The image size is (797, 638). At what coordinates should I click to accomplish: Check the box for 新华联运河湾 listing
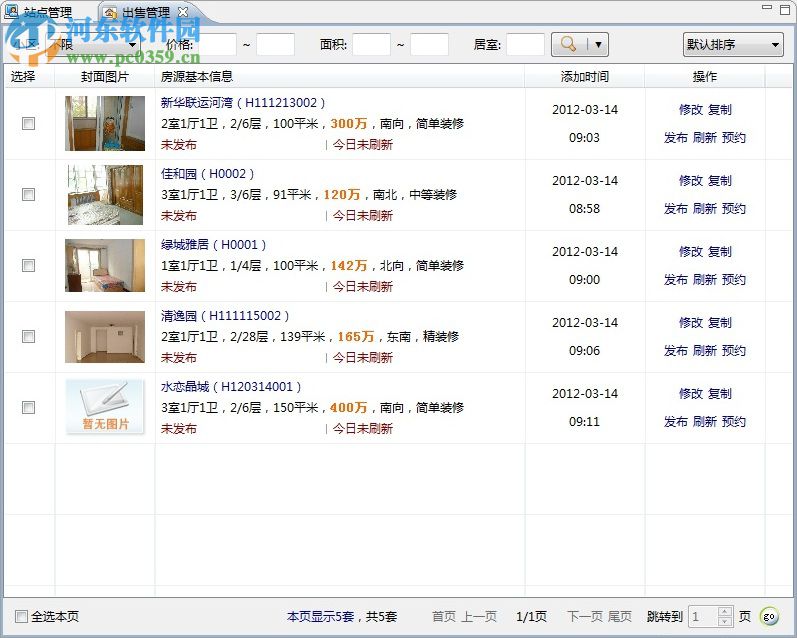(x=28, y=124)
